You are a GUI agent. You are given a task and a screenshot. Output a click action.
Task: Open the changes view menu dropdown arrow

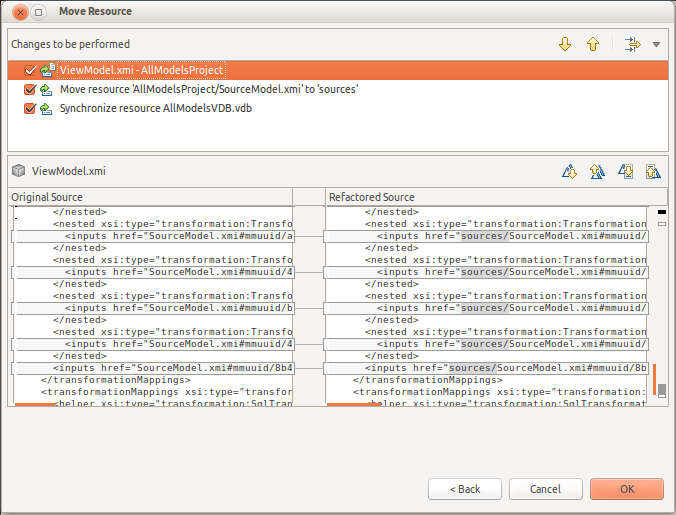tap(656, 44)
